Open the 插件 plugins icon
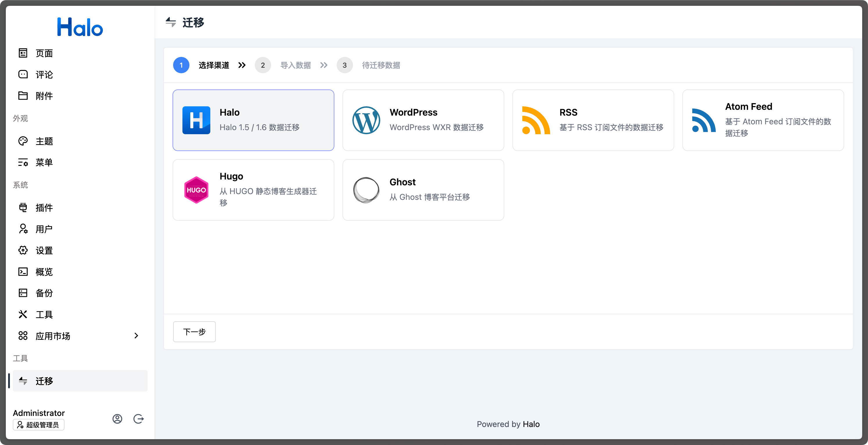 (x=23, y=207)
